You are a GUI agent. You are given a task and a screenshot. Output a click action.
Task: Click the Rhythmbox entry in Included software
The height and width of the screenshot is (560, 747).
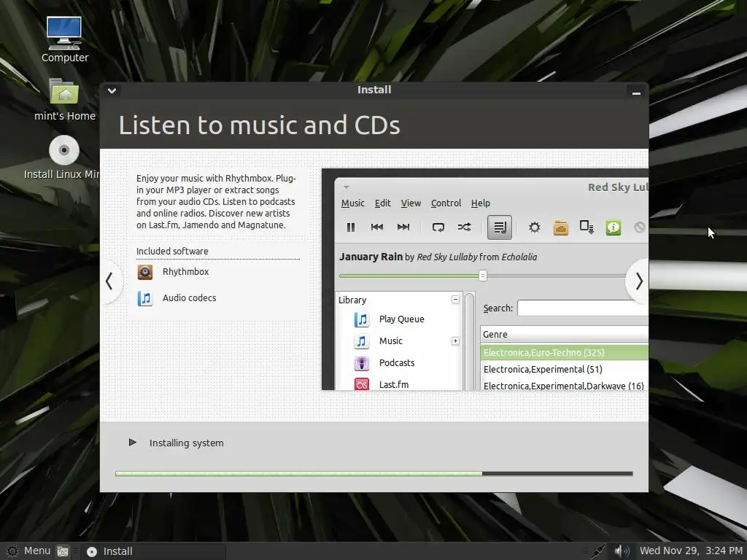(x=185, y=272)
